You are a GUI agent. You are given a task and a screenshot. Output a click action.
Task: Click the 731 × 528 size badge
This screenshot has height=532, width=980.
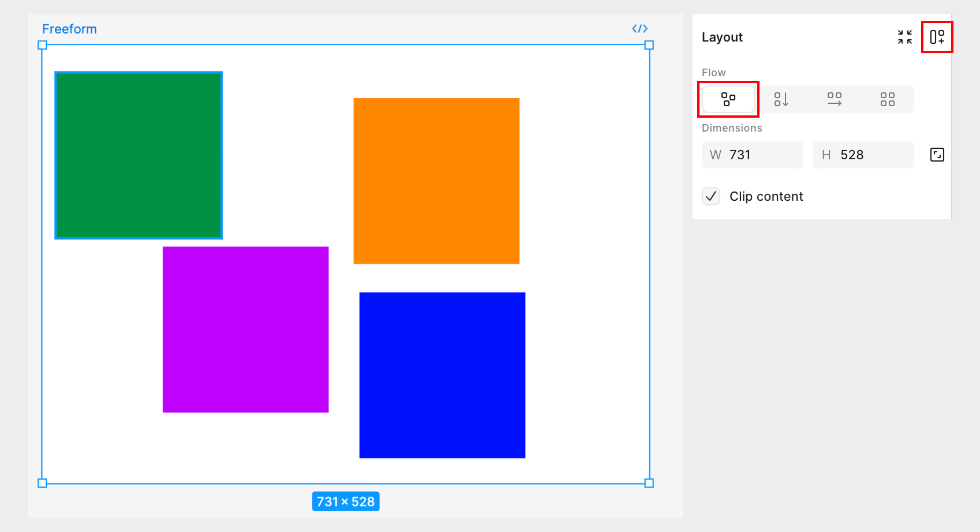[x=345, y=501]
